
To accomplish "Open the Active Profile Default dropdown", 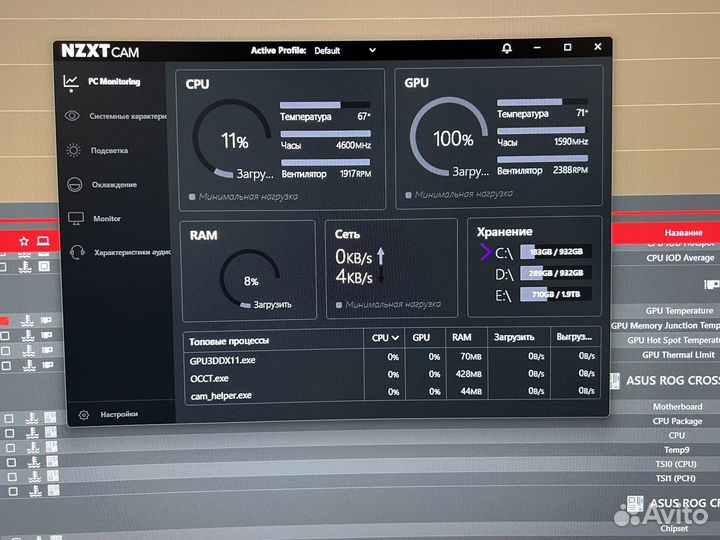I will tap(344, 51).
